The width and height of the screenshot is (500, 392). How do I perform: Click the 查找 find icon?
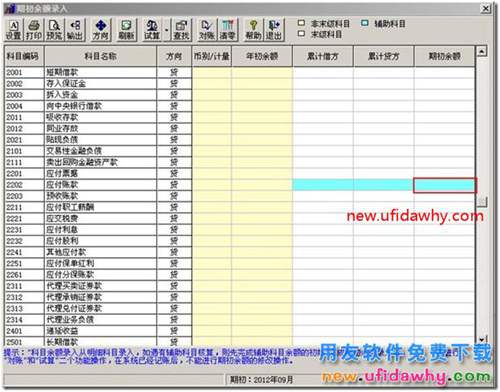pyautogui.click(x=182, y=30)
